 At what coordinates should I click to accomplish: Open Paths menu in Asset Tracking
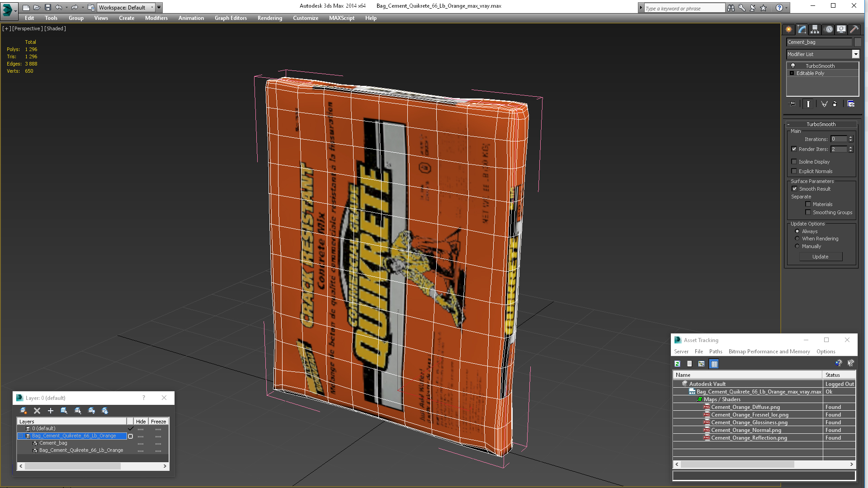coord(716,352)
